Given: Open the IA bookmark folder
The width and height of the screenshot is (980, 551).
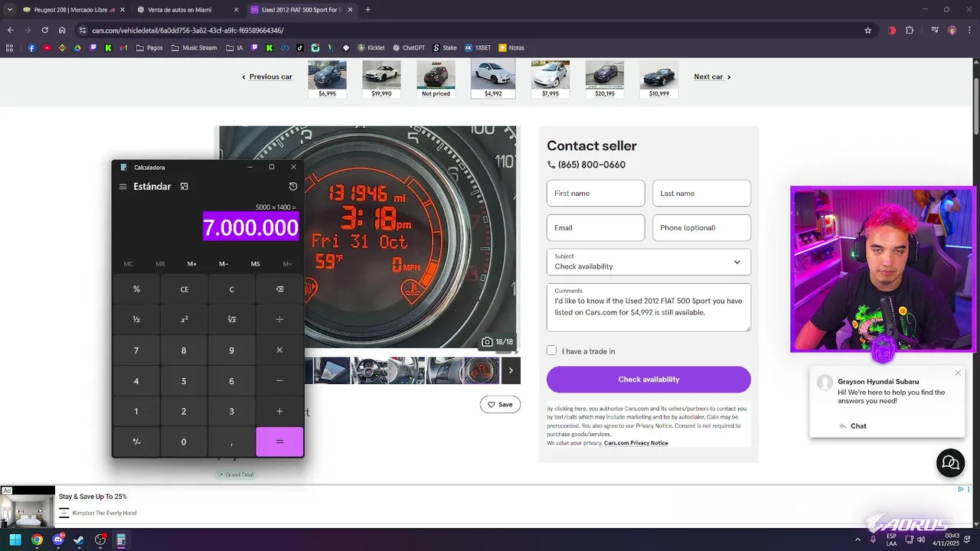Looking at the screenshot, I should click(235, 47).
